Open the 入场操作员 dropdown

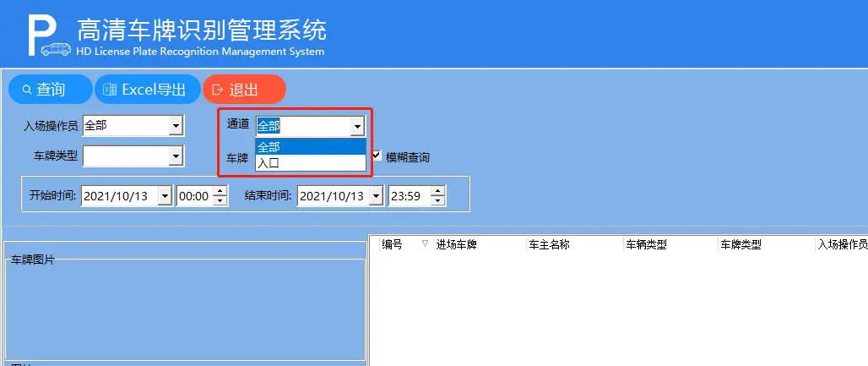coord(176,127)
